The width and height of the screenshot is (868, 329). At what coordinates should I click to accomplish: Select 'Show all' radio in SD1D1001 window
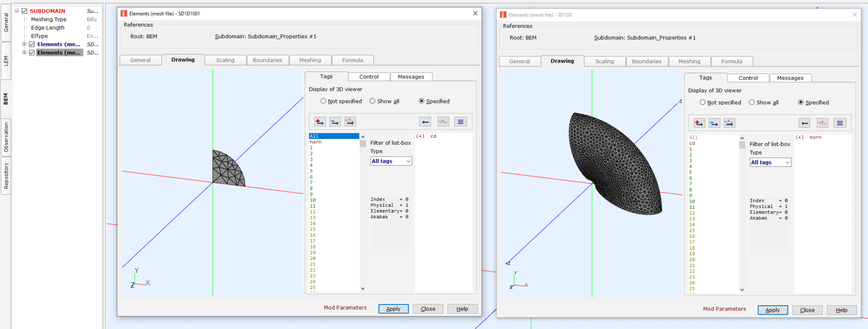(x=373, y=101)
